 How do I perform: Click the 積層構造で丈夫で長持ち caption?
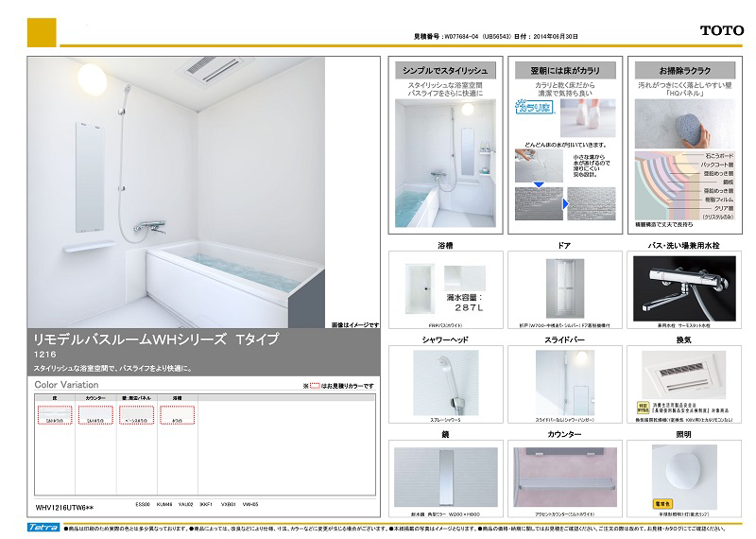pos(663,224)
